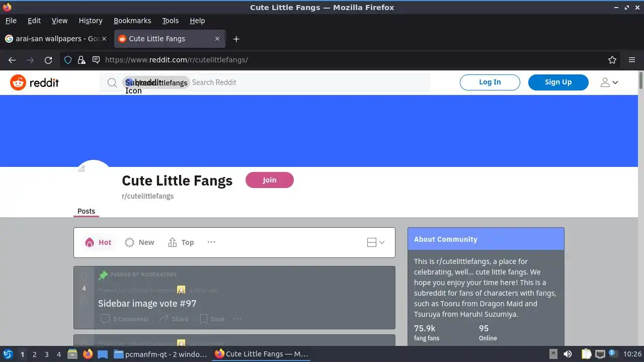Close the Cute Little Fangs tab
This screenshot has width=644, height=362.
217,39
